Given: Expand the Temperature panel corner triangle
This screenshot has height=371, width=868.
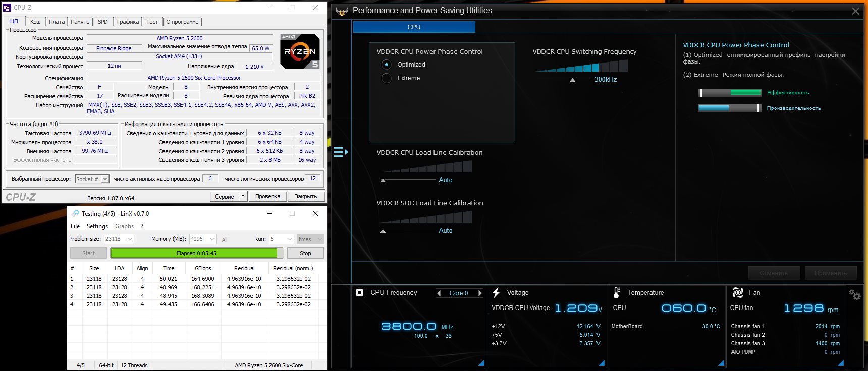Looking at the screenshot, I should tap(721, 363).
